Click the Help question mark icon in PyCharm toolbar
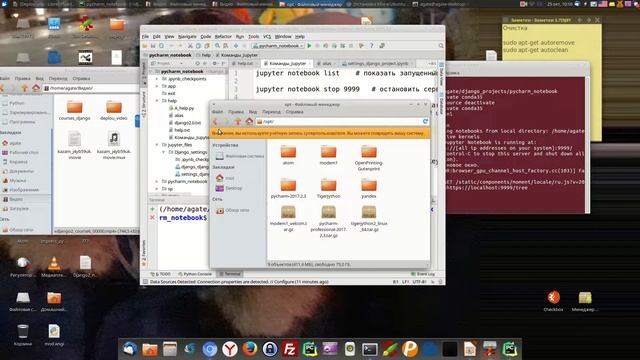The width and height of the screenshot is (640, 360). (371, 46)
